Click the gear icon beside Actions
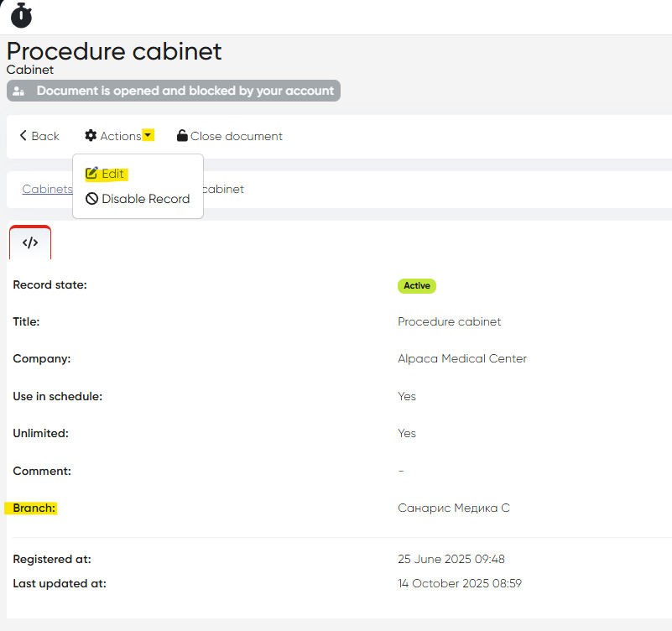 91,136
